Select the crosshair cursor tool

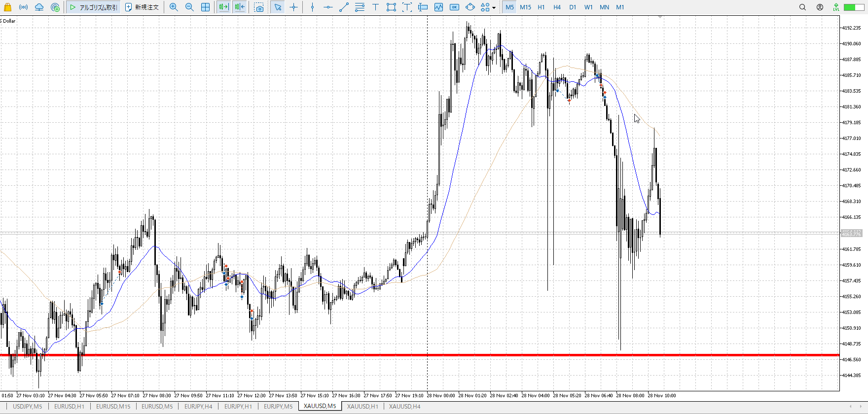(x=294, y=7)
